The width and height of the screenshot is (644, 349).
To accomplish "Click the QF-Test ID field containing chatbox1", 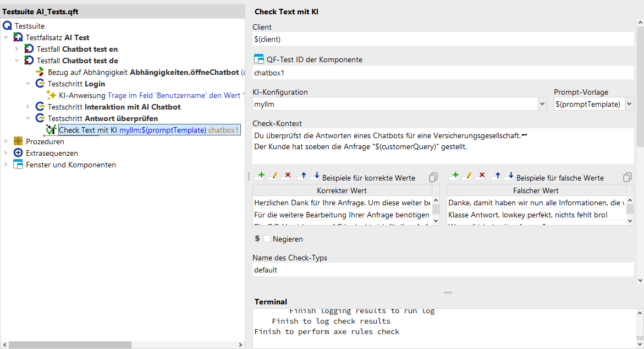I will tap(443, 73).
